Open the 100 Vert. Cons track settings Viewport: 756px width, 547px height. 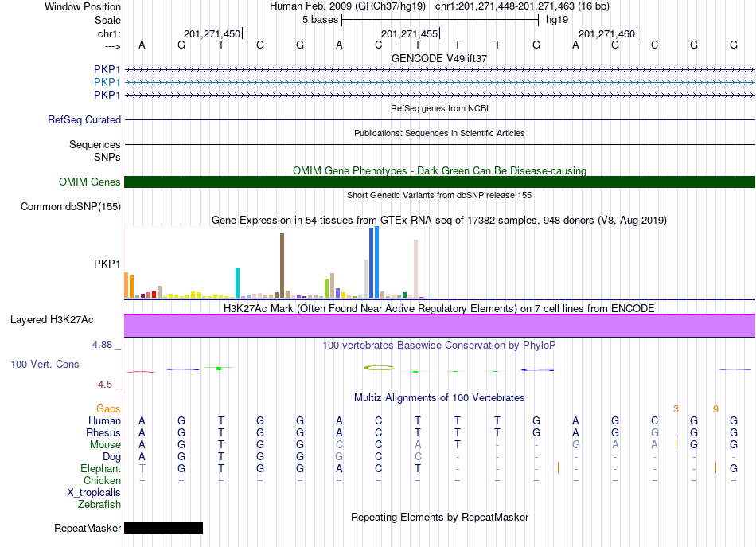click(45, 364)
